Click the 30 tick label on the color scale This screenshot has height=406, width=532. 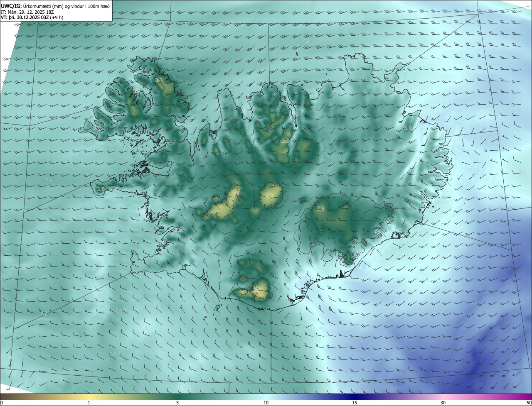point(443,403)
